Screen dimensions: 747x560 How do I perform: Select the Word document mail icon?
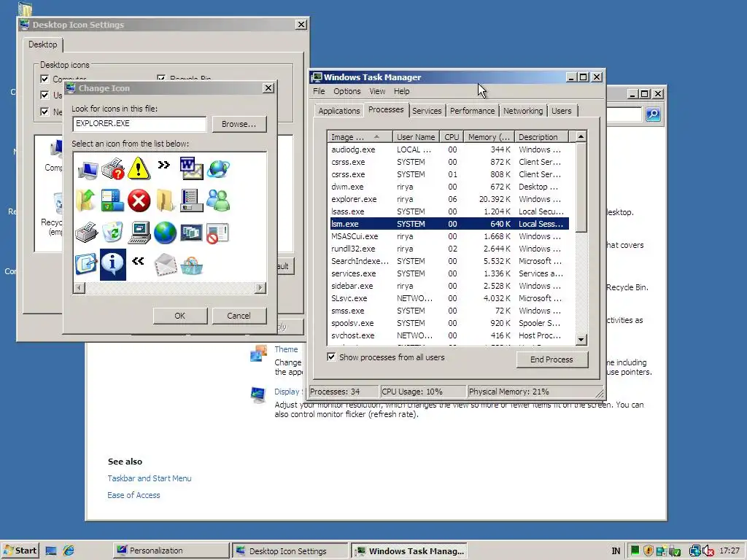192,168
